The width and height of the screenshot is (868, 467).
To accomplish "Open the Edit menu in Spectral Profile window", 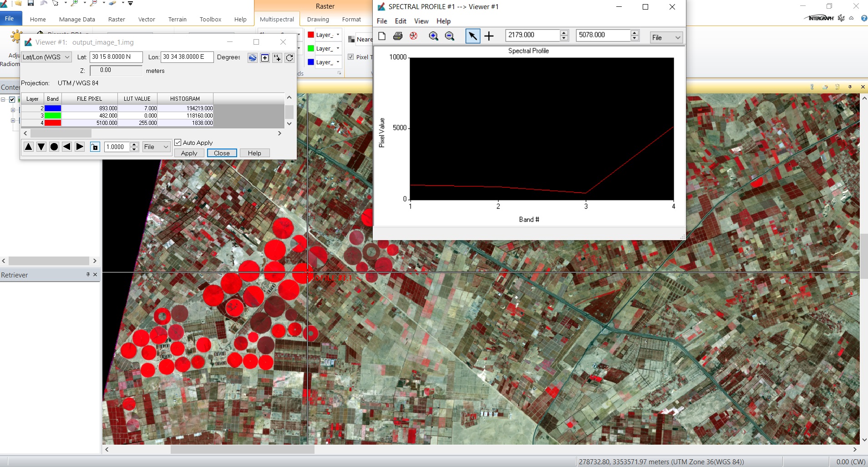I will 400,21.
